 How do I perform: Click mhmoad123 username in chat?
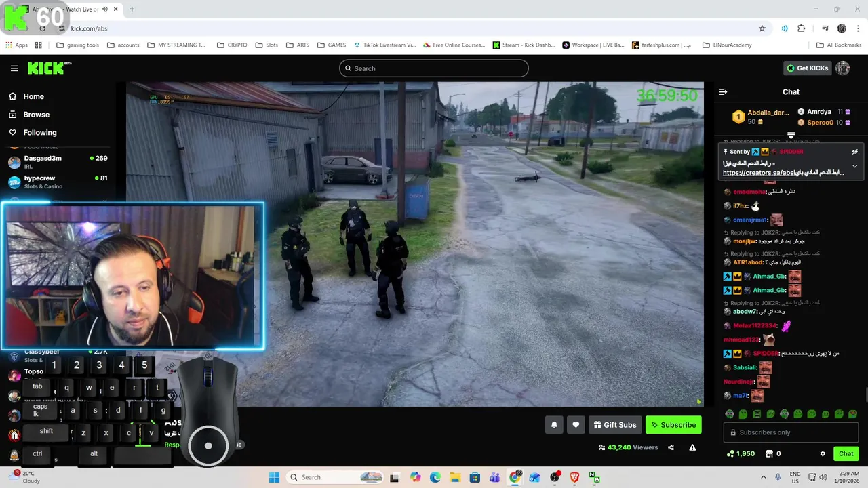741,340
